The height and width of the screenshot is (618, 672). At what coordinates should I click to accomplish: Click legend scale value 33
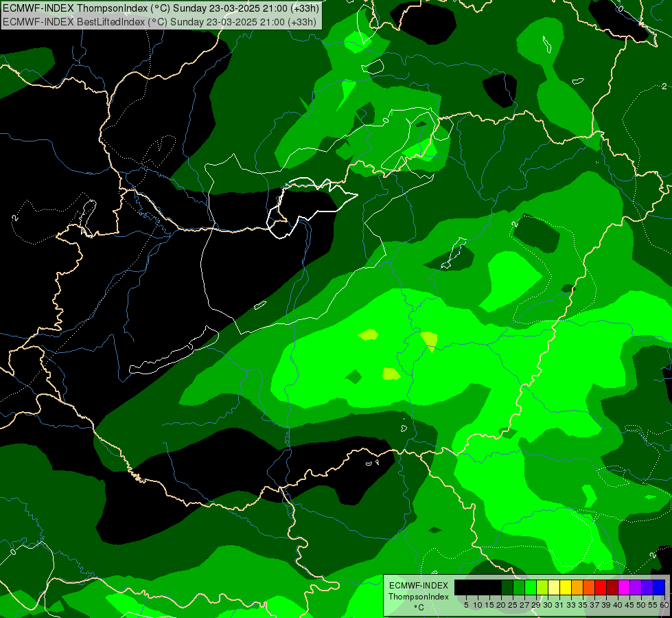coord(571,605)
